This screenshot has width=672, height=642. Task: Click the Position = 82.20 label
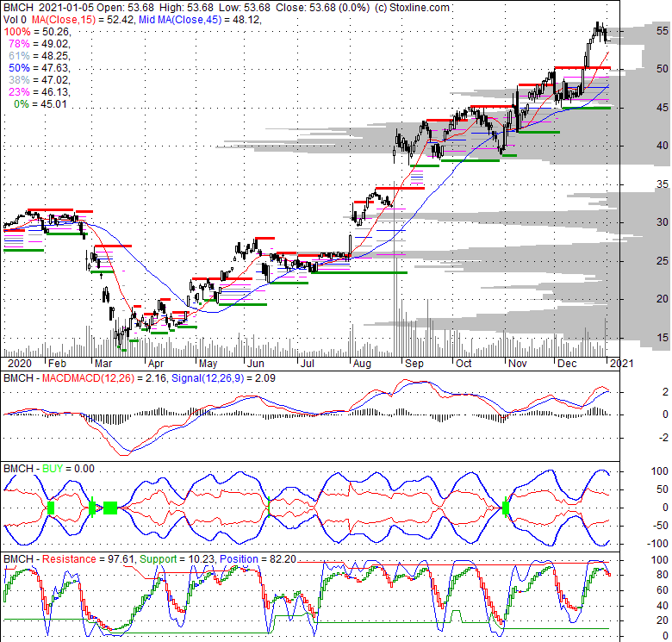coord(258,559)
